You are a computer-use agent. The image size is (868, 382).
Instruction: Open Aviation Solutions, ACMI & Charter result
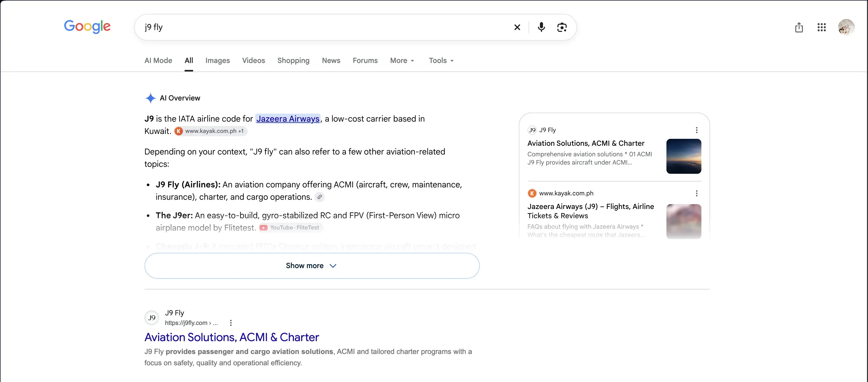tap(231, 337)
